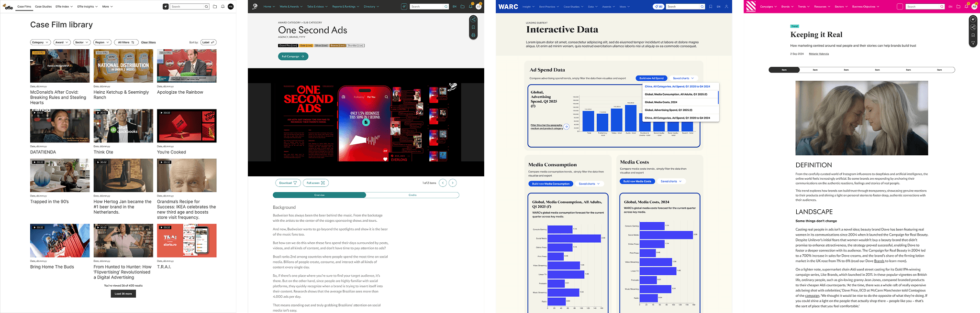Expand the Category filter dropdown

pyautogui.click(x=40, y=42)
